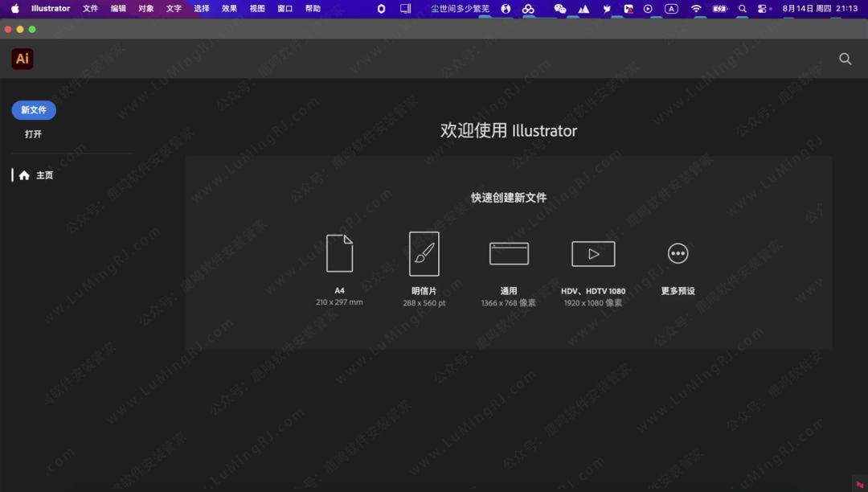This screenshot has height=492, width=868.
Task: Click the 明信片 postcard preset brush icon
Action: click(424, 252)
